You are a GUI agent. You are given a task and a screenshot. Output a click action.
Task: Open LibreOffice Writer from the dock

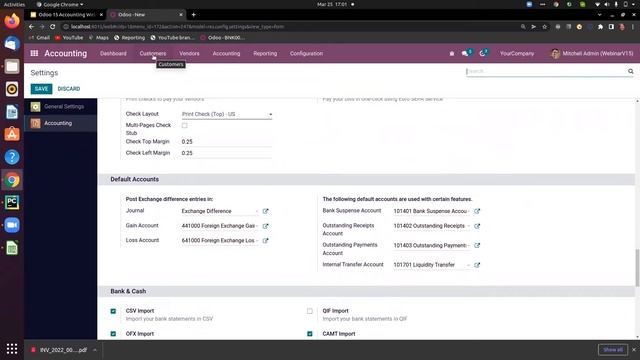(x=12, y=112)
